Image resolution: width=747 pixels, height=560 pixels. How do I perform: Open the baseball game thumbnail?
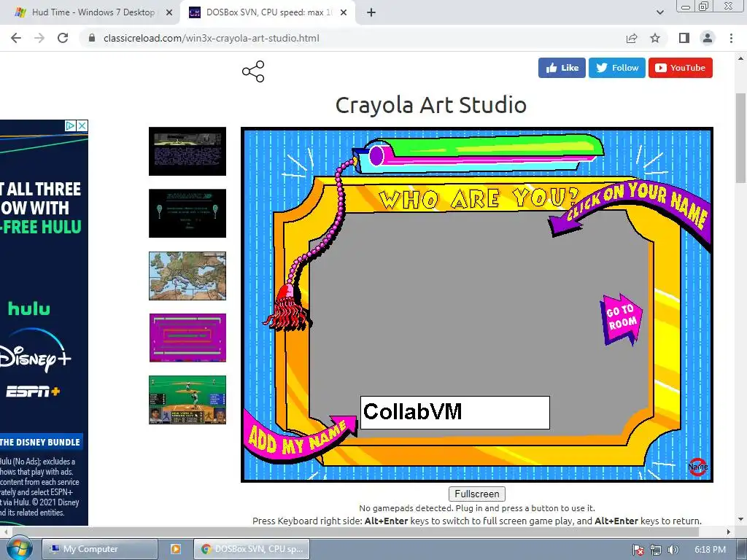click(x=187, y=400)
